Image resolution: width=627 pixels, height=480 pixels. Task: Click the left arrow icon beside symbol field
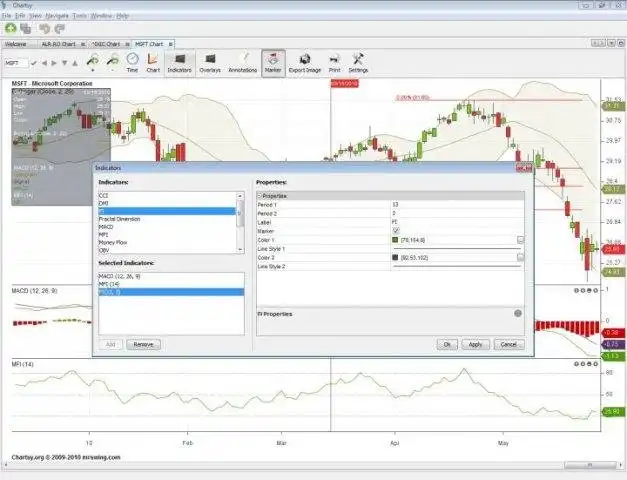click(44, 63)
